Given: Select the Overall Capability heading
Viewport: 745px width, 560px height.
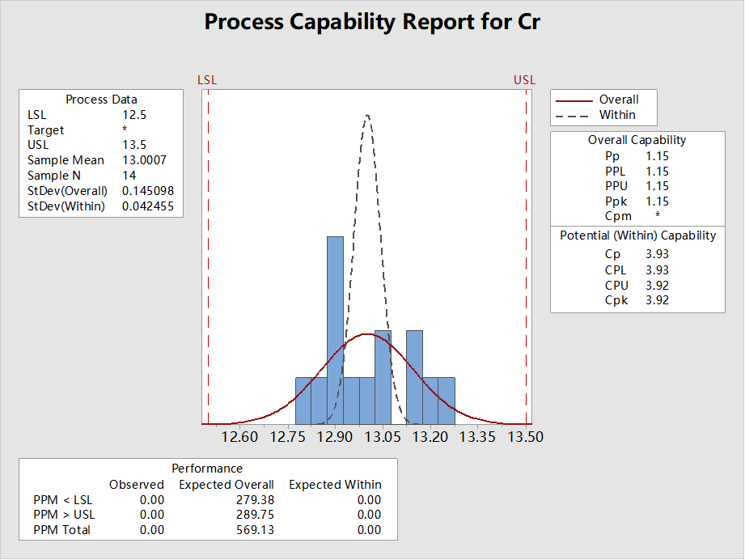Looking at the screenshot, I should point(637,140).
